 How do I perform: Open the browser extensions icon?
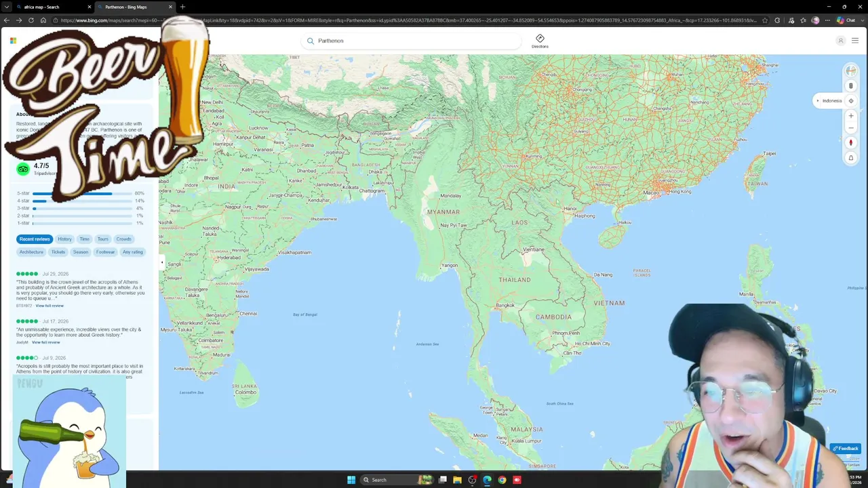(x=777, y=20)
